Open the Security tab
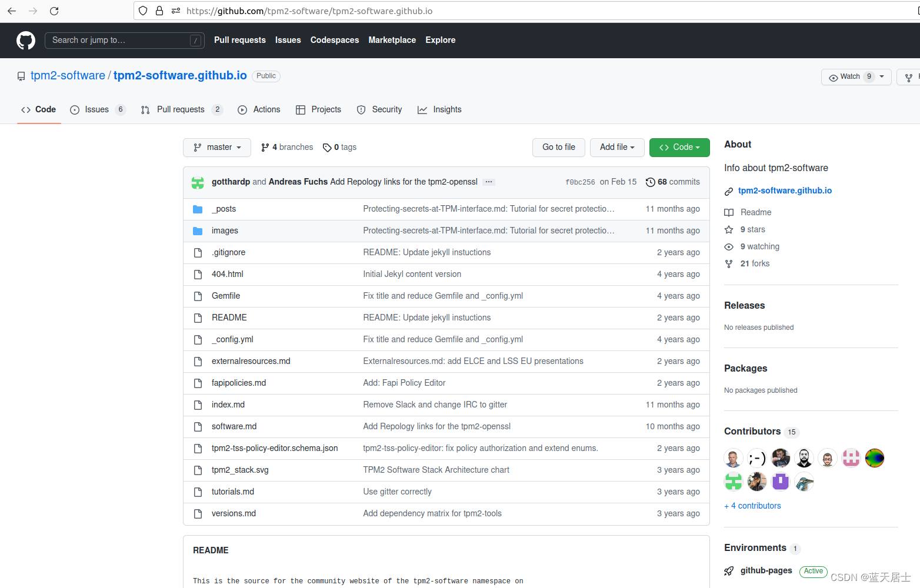 pos(379,110)
